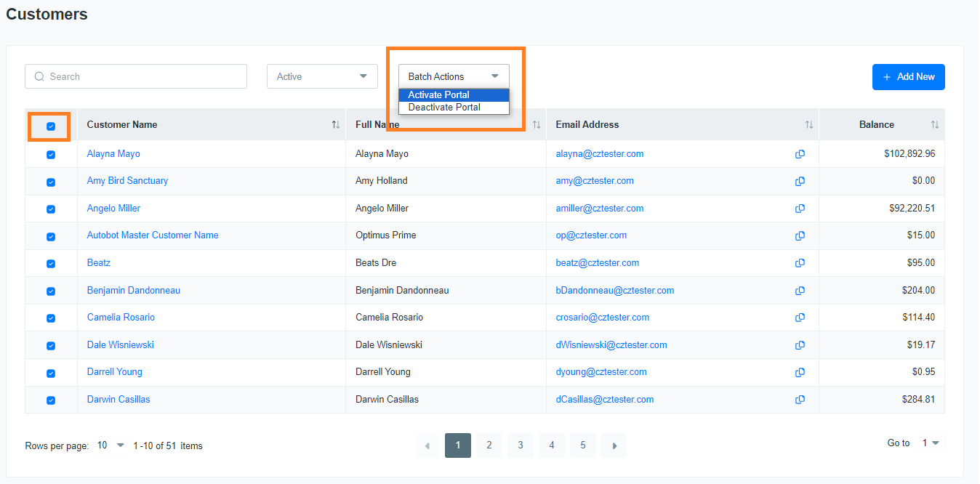Click email link bDandonneau@cztester.com
This screenshot has height=484, width=980.
pos(615,291)
